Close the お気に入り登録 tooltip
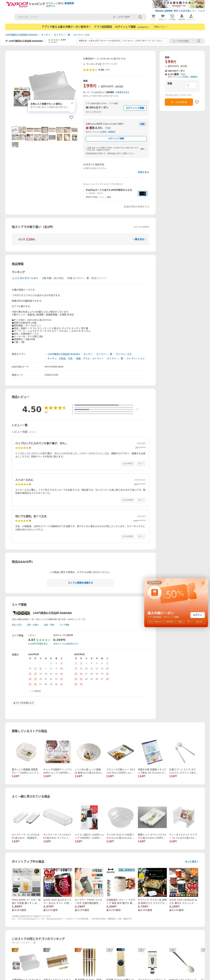The image size is (210, 980). (72, 103)
